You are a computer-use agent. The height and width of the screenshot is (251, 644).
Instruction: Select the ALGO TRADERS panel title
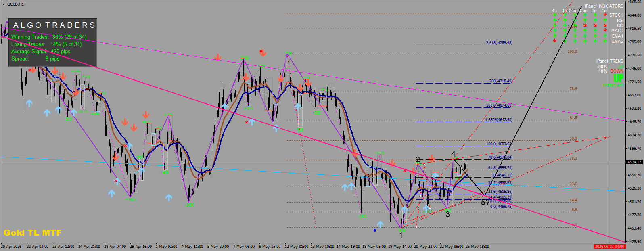pos(54,25)
